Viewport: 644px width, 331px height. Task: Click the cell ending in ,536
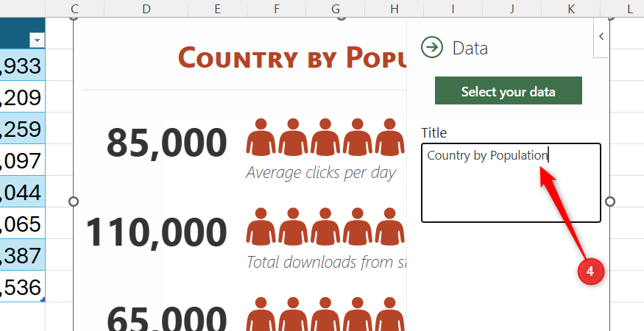click(23, 286)
